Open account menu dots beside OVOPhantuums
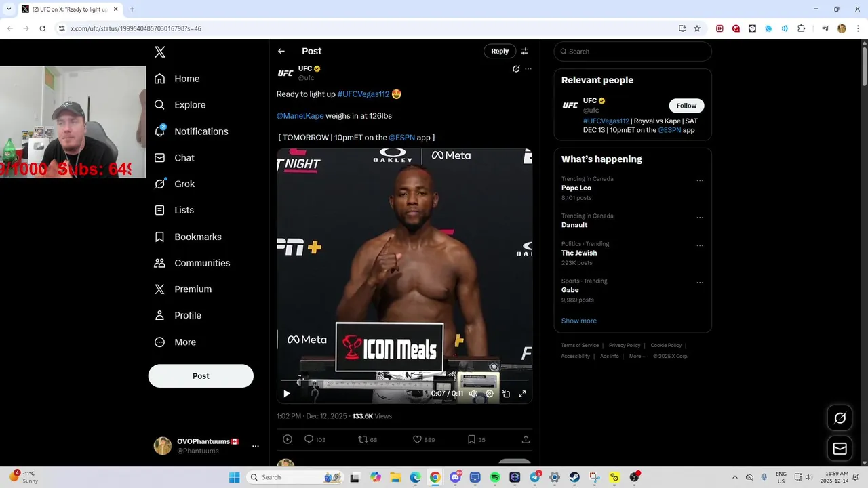The height and width of the screenshot is (488, 868). pyautogui.click(x=256, y=446)
